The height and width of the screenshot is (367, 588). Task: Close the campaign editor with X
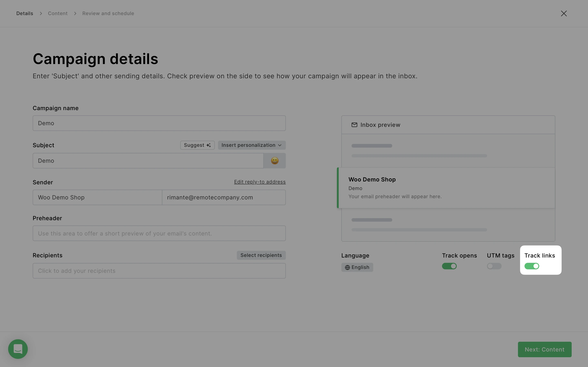564,13
